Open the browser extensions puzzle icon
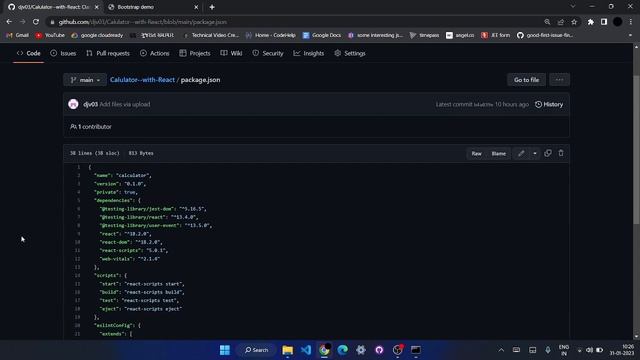 591,22
